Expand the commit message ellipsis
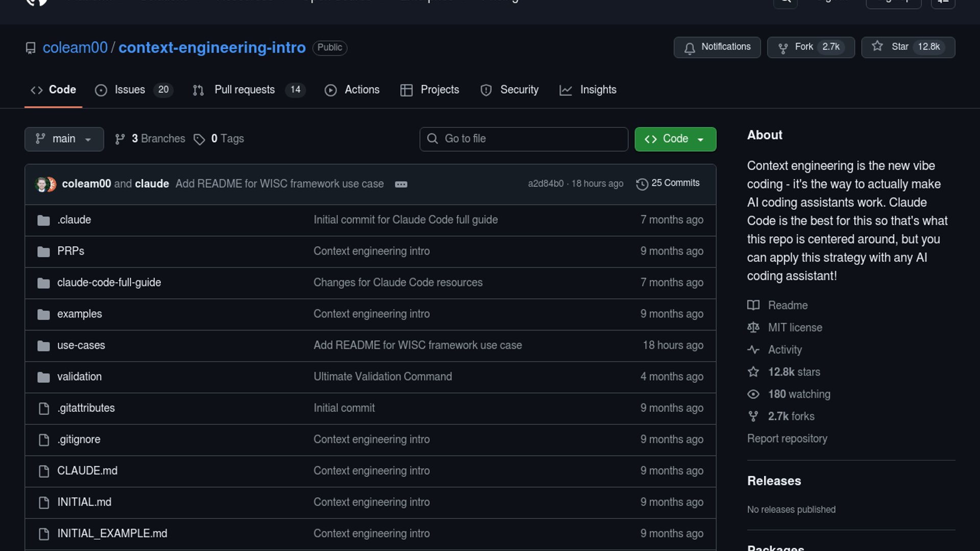980x551 pixels. [401, 184]
